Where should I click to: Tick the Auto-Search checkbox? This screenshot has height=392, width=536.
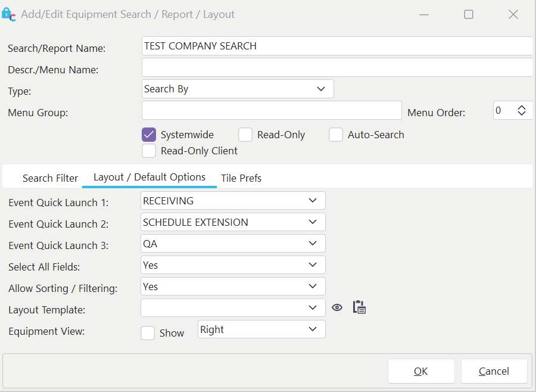(336, 135)
